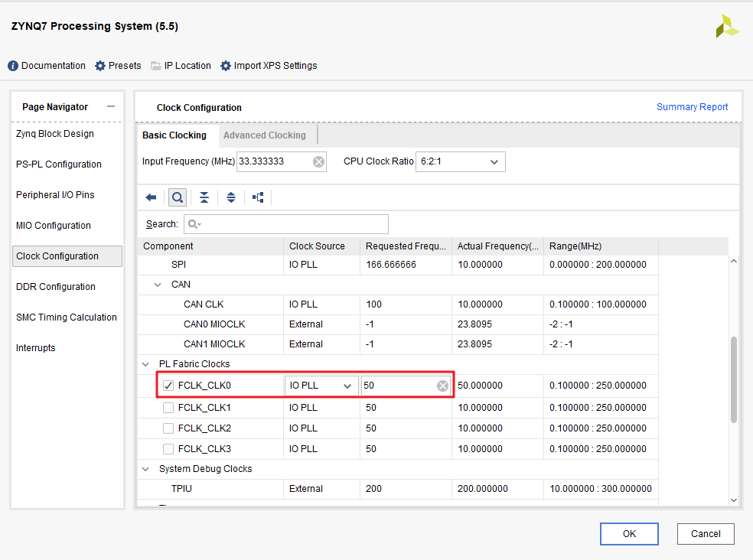753x560 pixels.
Task: Click the OK button
Action: [629, 533]
